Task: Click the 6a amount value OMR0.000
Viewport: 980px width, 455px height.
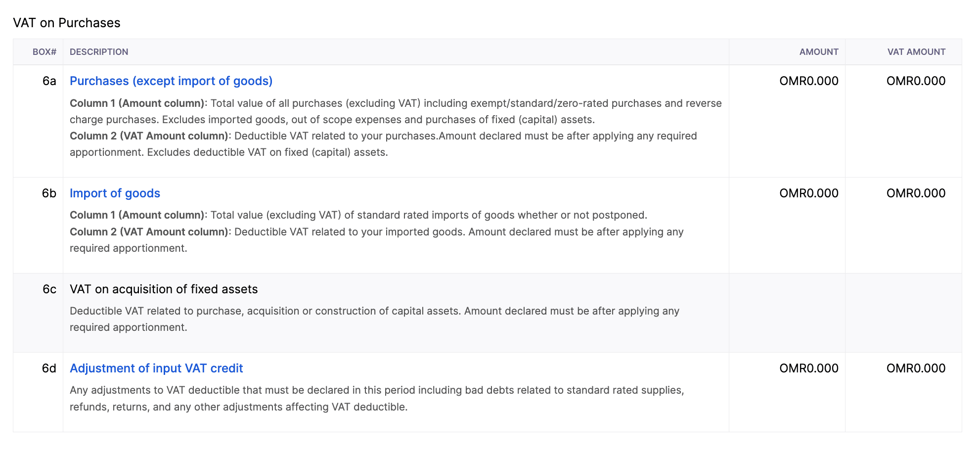Action: 809,81
